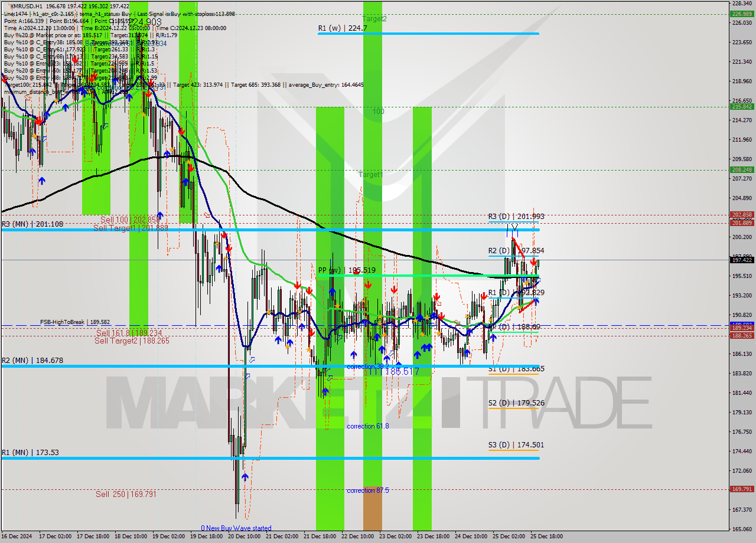Click the 'S3 (D) | 174.501' support label
Viewport: 756px width, 543px height.
pyautogui.click(x=516, y=445)
